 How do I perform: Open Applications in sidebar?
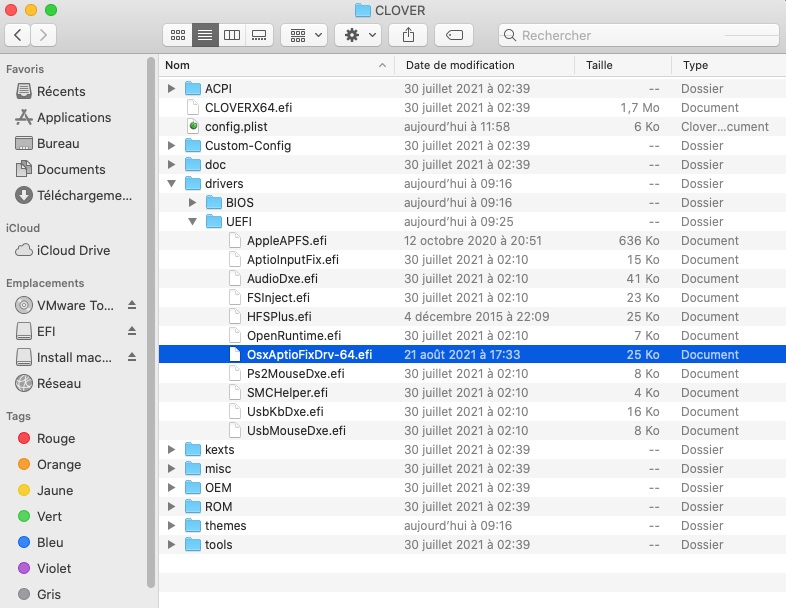63,117
